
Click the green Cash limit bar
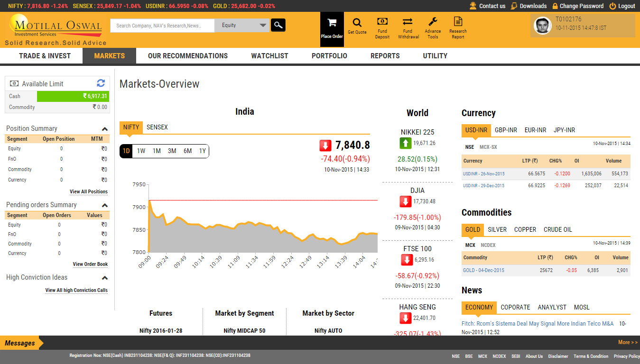click(x=73, y=96)
